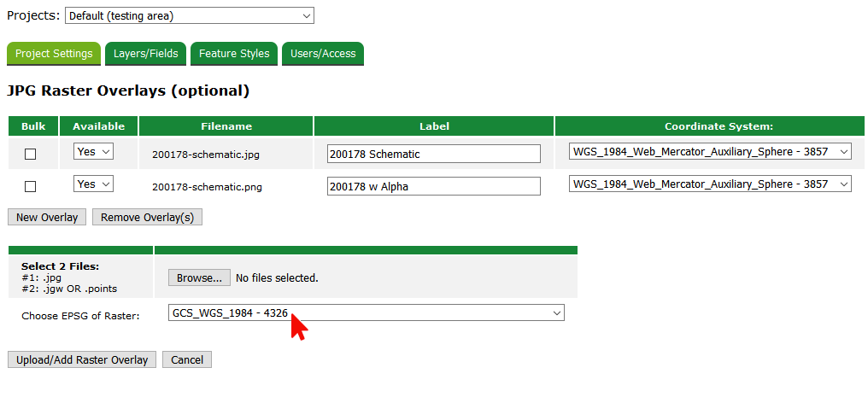The height and width of the screenshot is (397, 868).
Task: Open the Choose EPSG of Raster dropdown
Action: coord(366,313)
